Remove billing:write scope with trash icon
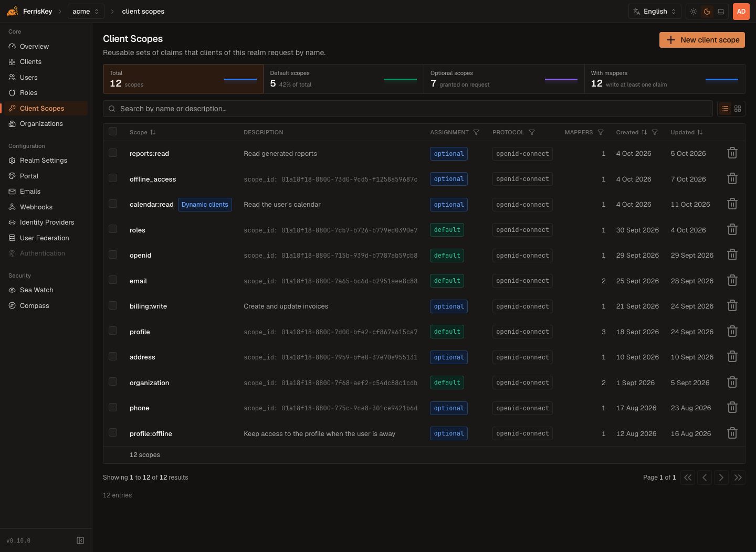756x552 pixels. pos(732,306)
